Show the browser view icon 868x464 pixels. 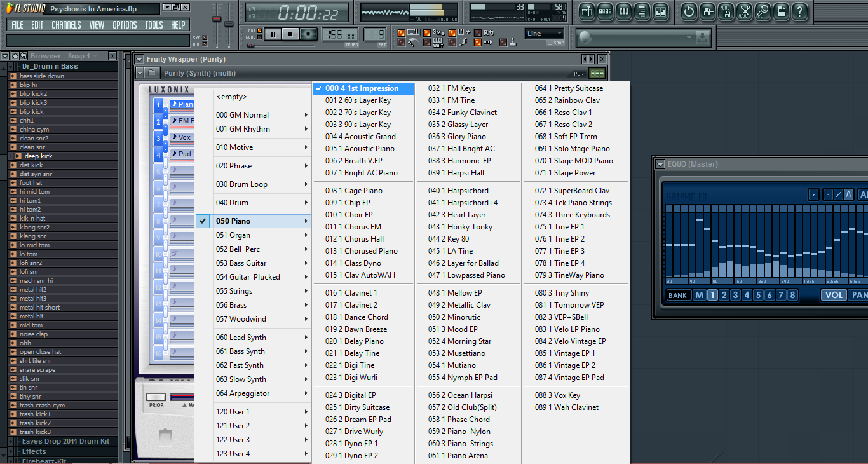[x=642, y=11]
